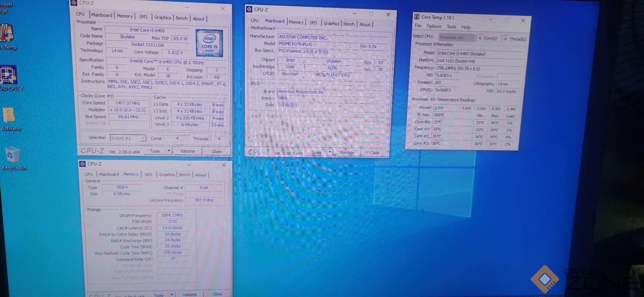Click DRAM Frequency value 1064.1 MHz
644x297 pixels.
(172, 215)
